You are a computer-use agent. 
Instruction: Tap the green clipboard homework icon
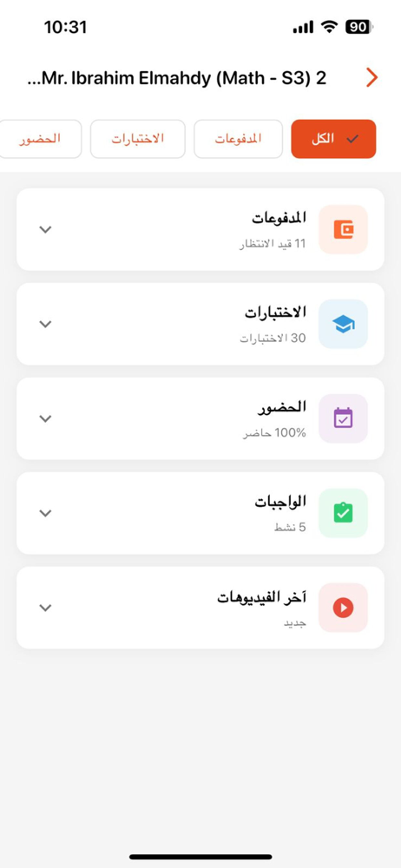pos(344,513)
